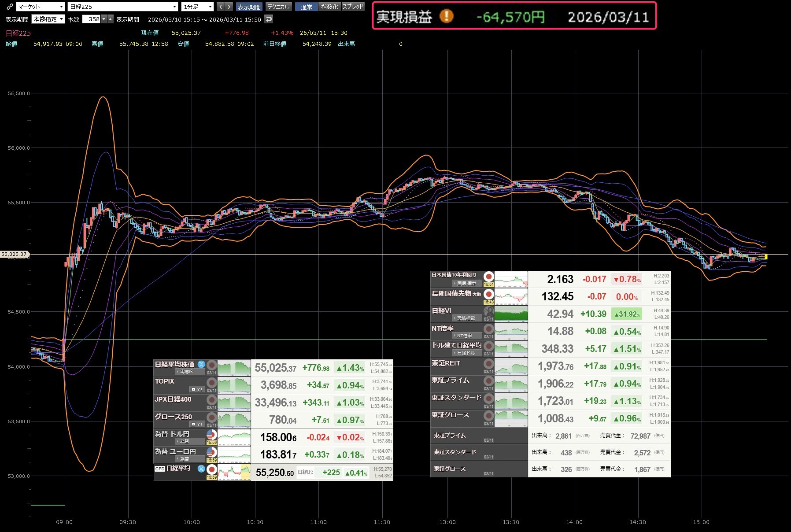Toggle the 通常 display mode
791x532 pixels.
pyautogui.click(x=306, y=7)
